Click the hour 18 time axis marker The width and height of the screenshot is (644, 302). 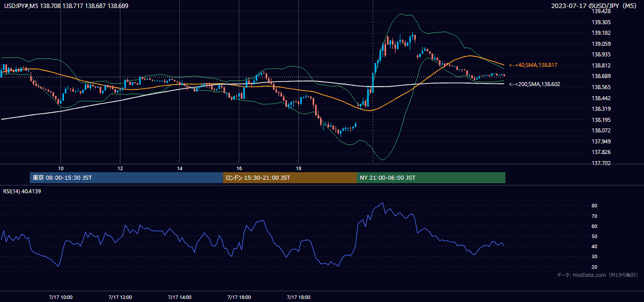coord(298,168)
